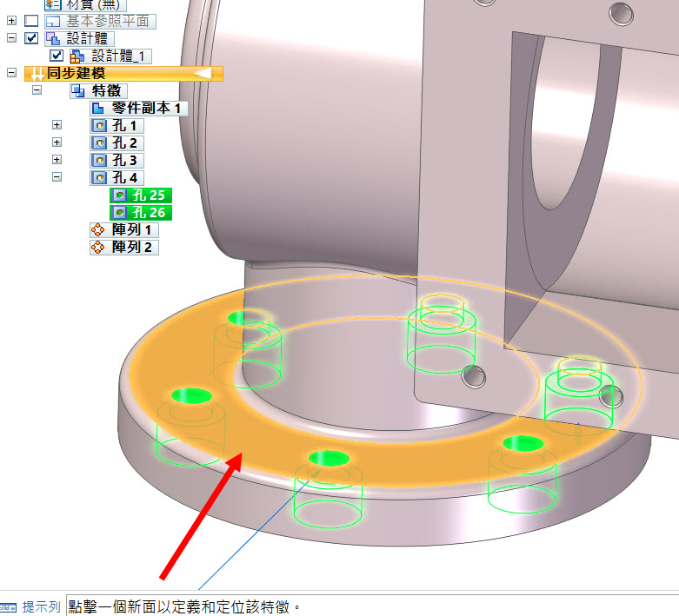Uncheck the 設計體 checkbox
The height and width of the screenshot is (616, 679).
click(x=31, y=38)
